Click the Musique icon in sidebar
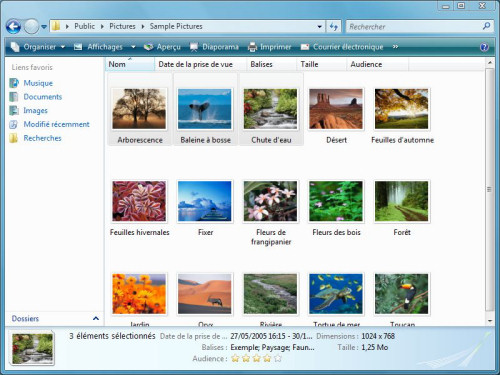 tap(14, 83)
